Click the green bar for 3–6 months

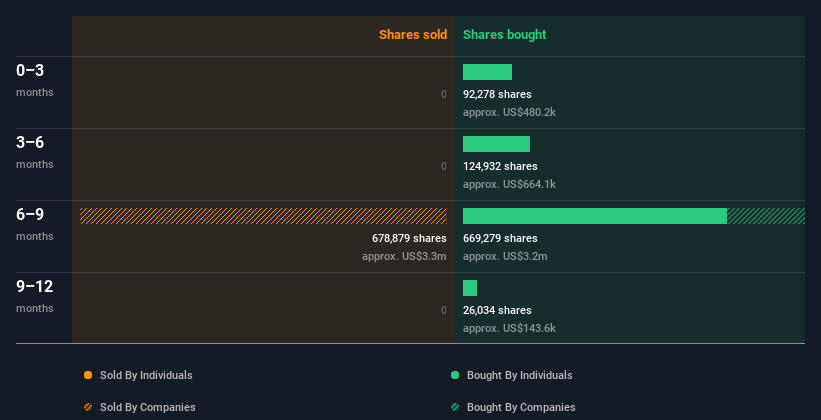click(496, 144)
